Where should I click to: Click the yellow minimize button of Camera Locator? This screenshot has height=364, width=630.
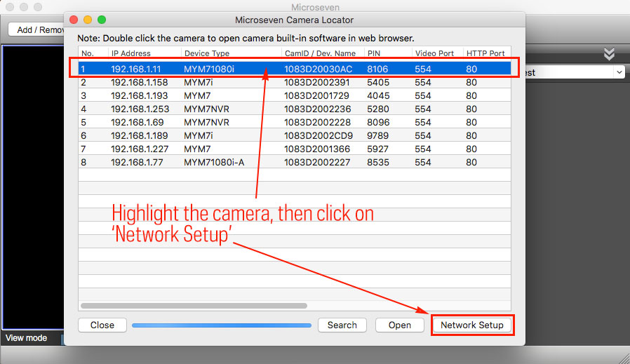click(88, 20)
